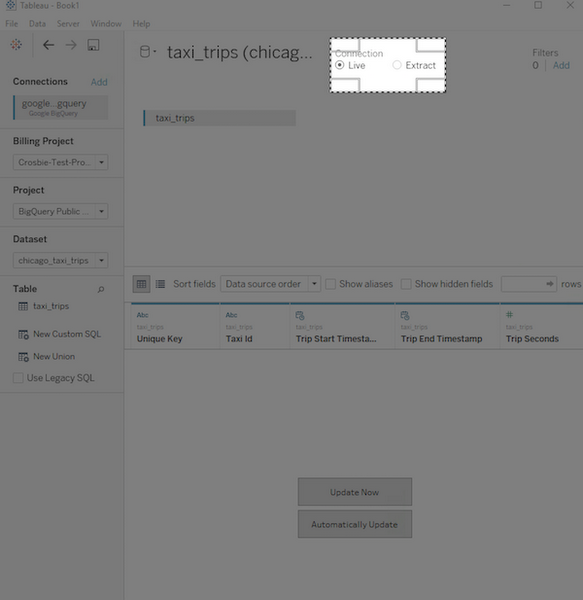Image resolution: width=583 pixels, height=600 pixels.
Task: Click the Unique Key column header
Action: [x=175, y=326]
